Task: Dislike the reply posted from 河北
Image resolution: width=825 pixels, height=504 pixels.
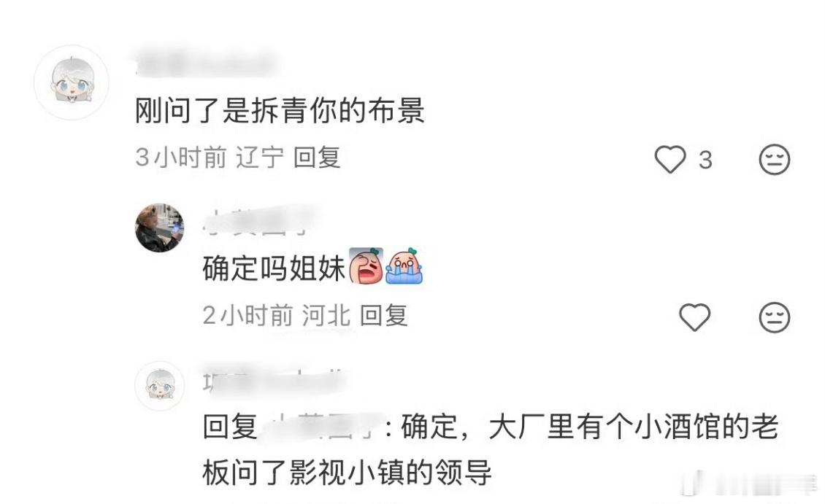Action: 775,317
